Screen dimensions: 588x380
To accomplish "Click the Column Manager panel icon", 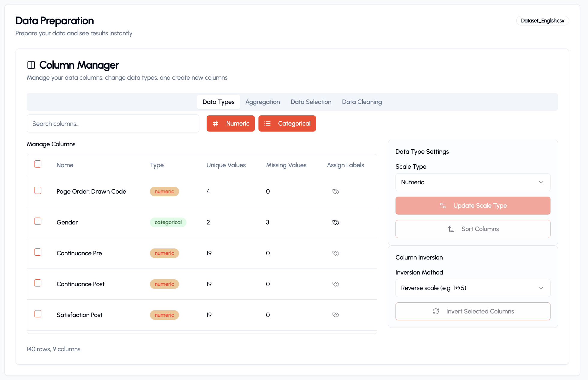I will point(31,65).
